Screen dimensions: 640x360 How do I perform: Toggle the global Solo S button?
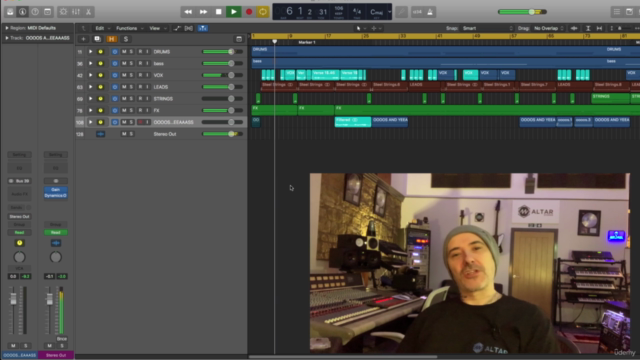tap(125, 39)
